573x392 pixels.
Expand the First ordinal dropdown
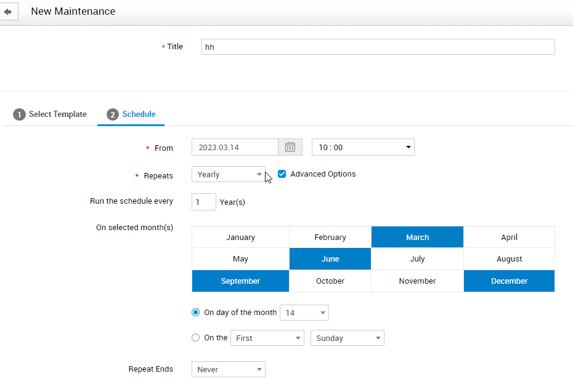point(267,338)
